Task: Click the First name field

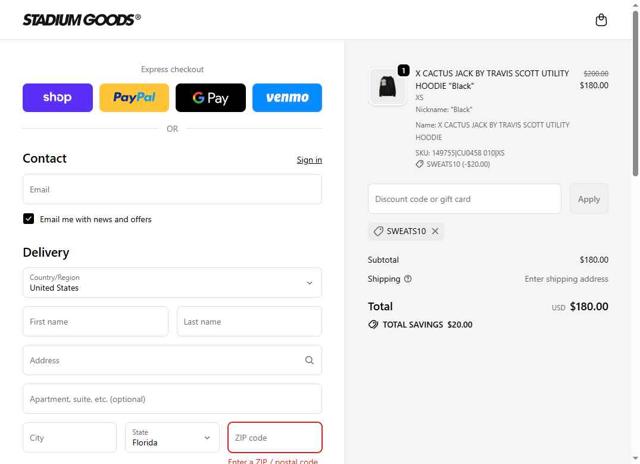Action: (95, 322)
